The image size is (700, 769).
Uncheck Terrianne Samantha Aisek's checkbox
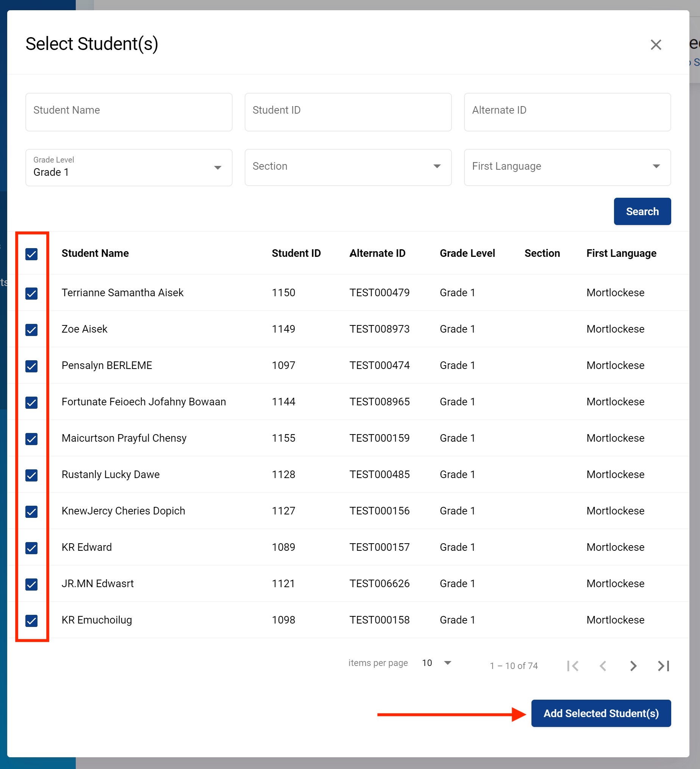point(31,293)
